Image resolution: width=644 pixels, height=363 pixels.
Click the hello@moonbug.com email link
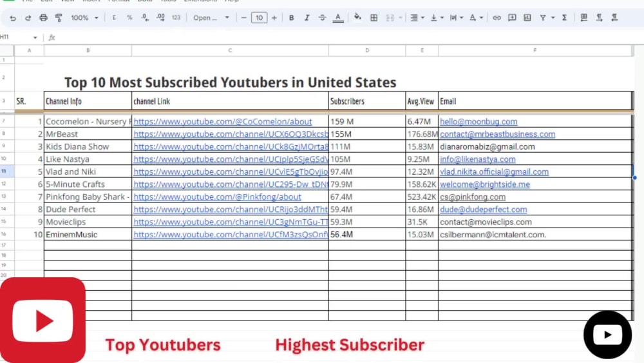click(478, 121)
